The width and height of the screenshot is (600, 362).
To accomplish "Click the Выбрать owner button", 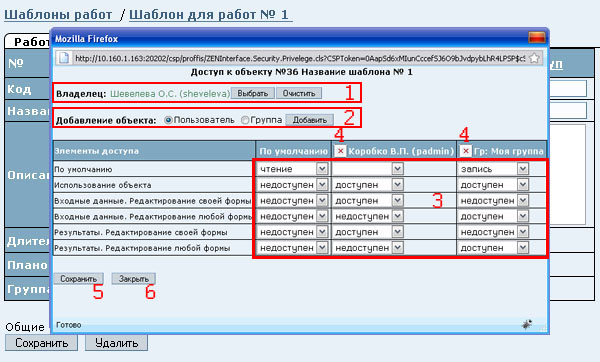I will click(x=253, y=93).
